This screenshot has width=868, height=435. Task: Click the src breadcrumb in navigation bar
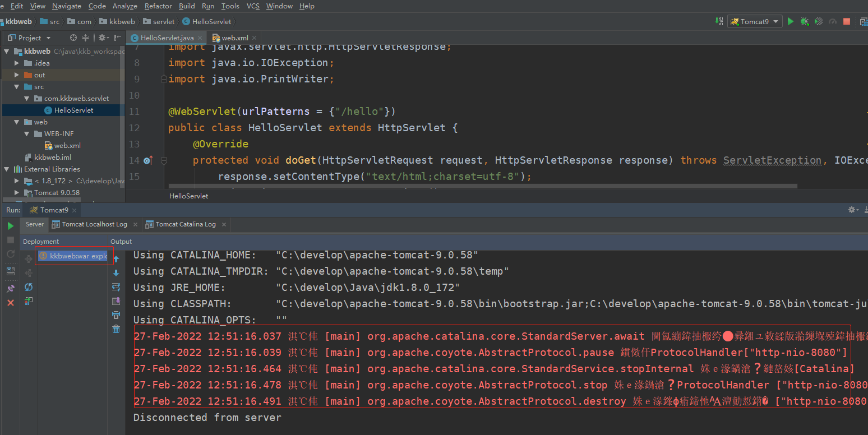(x=49, y=21)
